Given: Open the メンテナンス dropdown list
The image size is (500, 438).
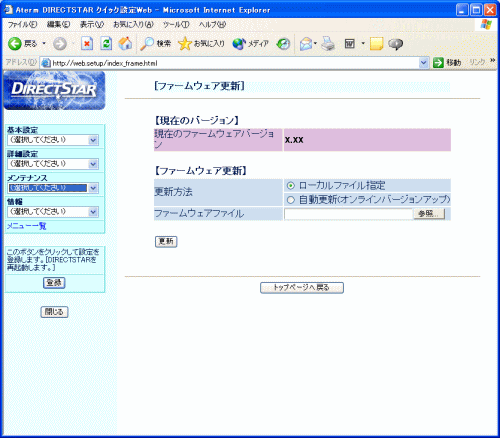Looking at the screenshot, I should 53,188.
